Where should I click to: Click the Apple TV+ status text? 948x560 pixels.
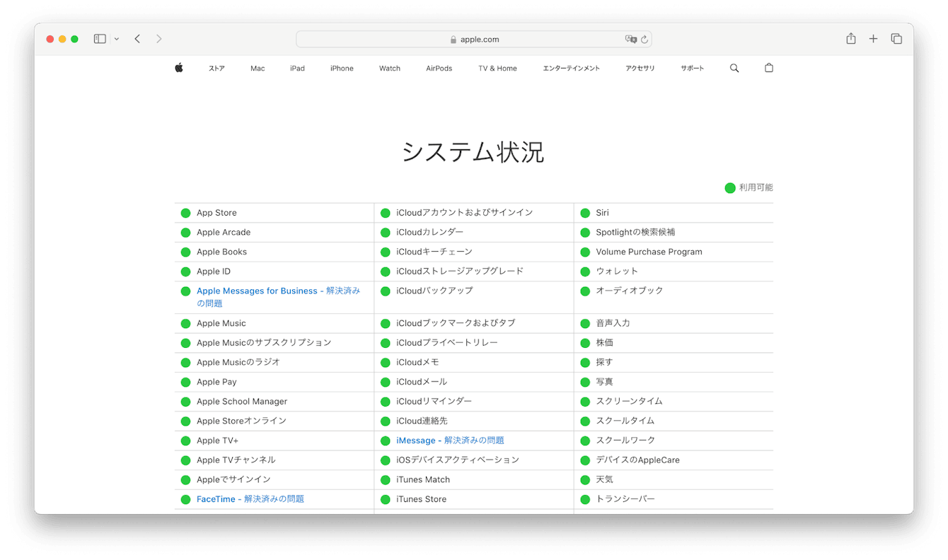point(217,441)
